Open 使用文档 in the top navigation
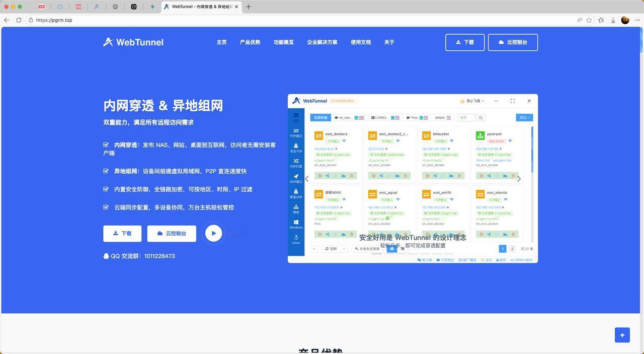 tap(361, 42)
